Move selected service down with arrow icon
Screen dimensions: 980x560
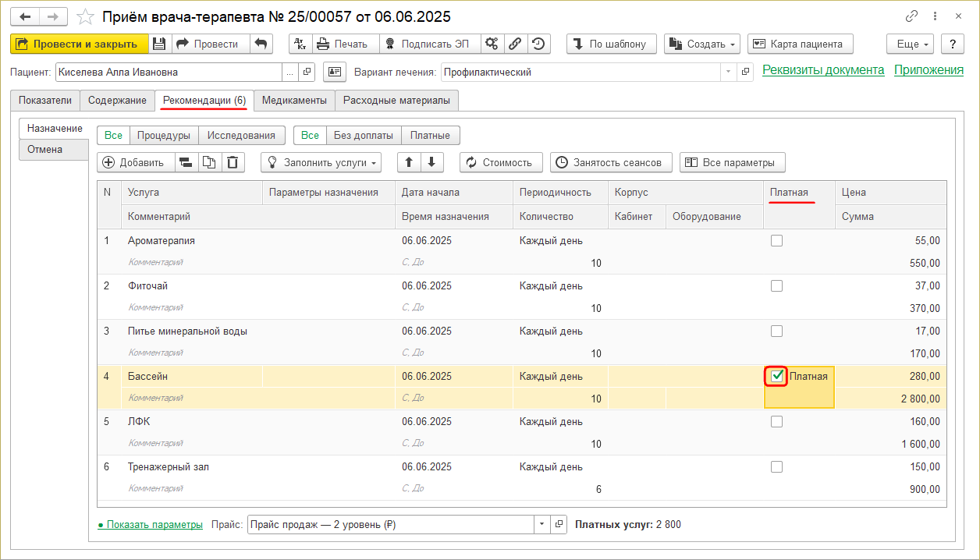click(x=431, y=162)
